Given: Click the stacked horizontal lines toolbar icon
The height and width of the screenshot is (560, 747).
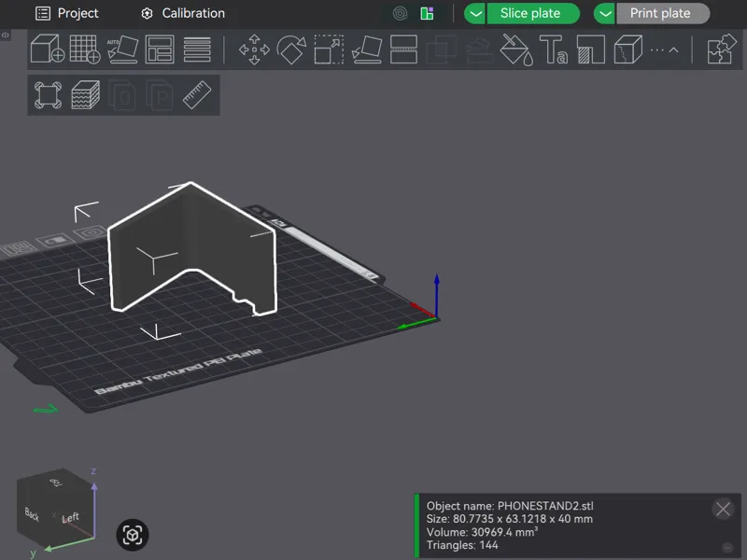Looking at the screenshot, I should (197, 49).
